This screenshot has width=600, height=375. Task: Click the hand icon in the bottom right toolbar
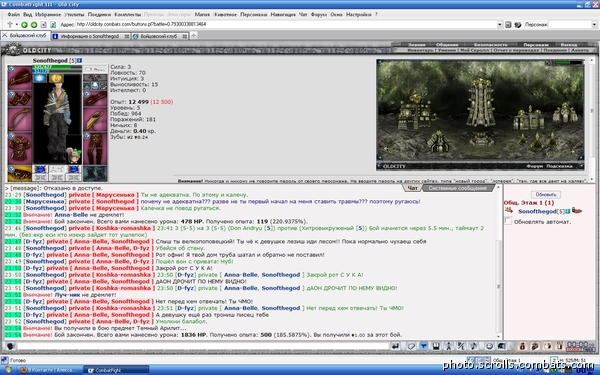[548, 346]
